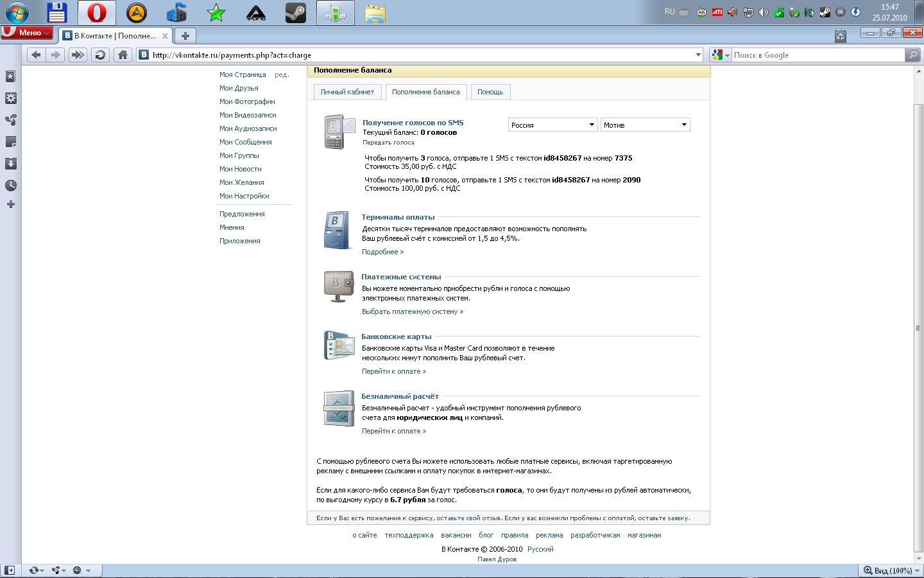Open the zoom level Вид (100%) dropdown
924x578 pixels.
point(891,570)
